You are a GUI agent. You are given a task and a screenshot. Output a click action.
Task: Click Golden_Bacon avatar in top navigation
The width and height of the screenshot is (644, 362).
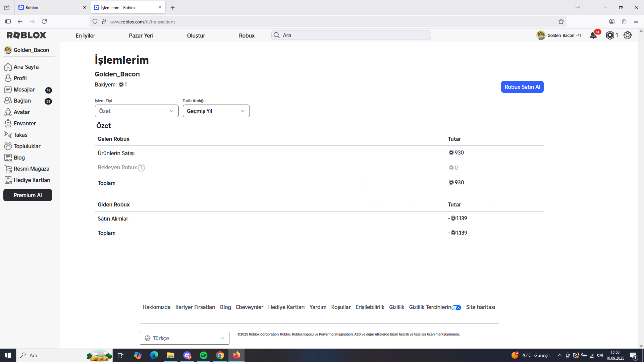541,35
